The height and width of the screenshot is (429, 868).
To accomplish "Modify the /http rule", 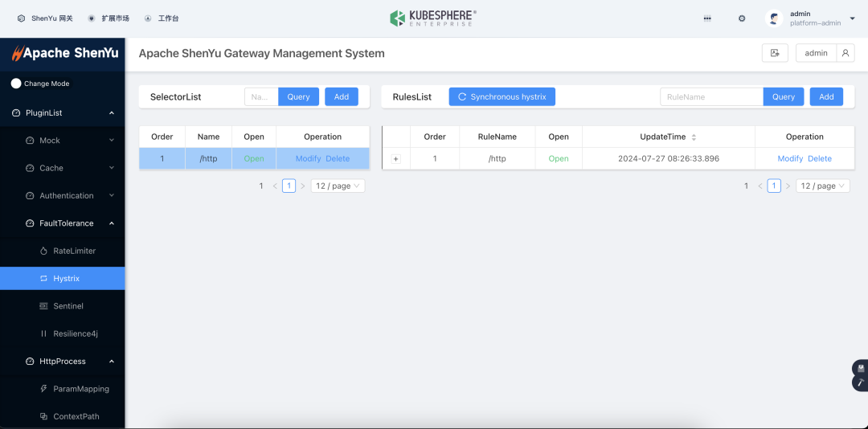I will coord(791,159).
